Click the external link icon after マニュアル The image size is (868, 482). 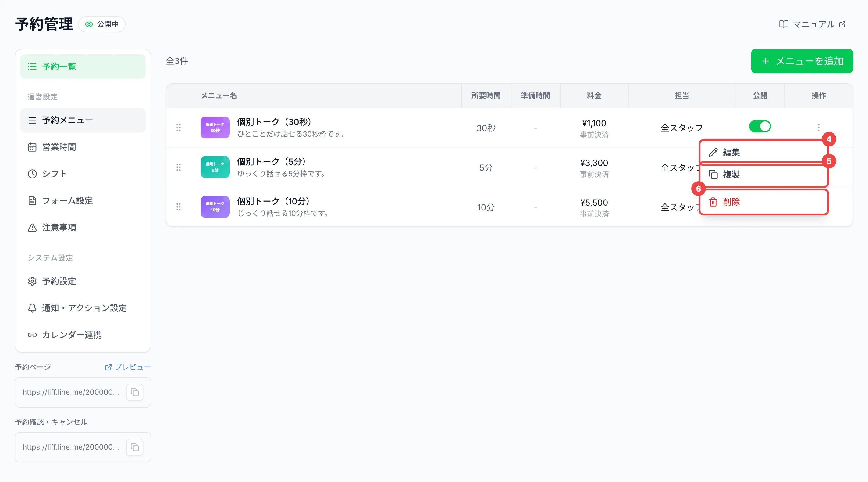point(842,24)
